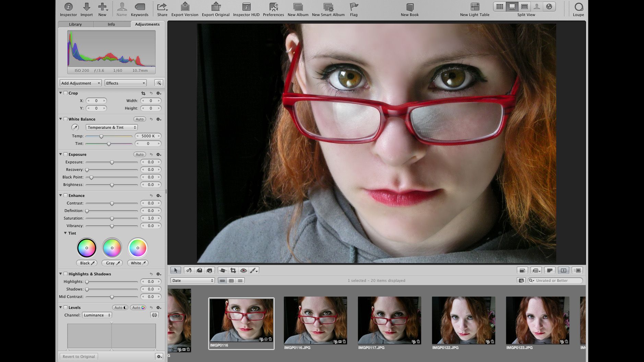
Task: Select the Lift adjustments tool
Action: (x=199, y=270)
